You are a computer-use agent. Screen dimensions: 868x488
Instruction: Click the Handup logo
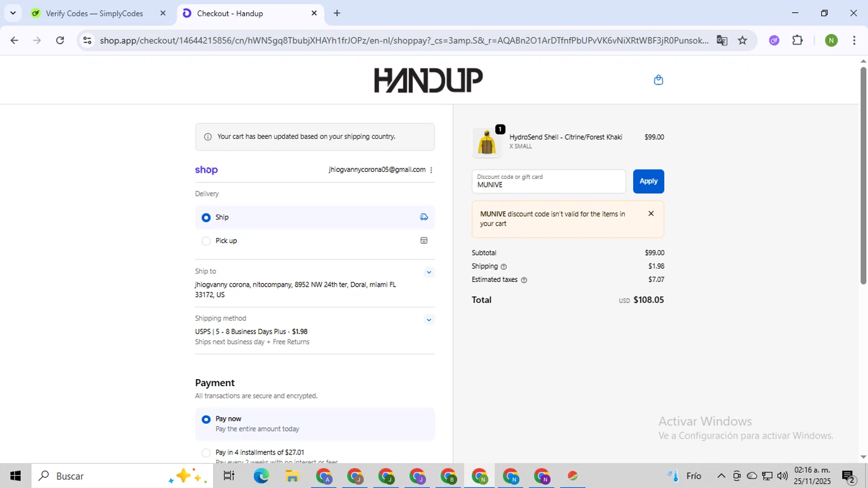click(x=428, y=80)
